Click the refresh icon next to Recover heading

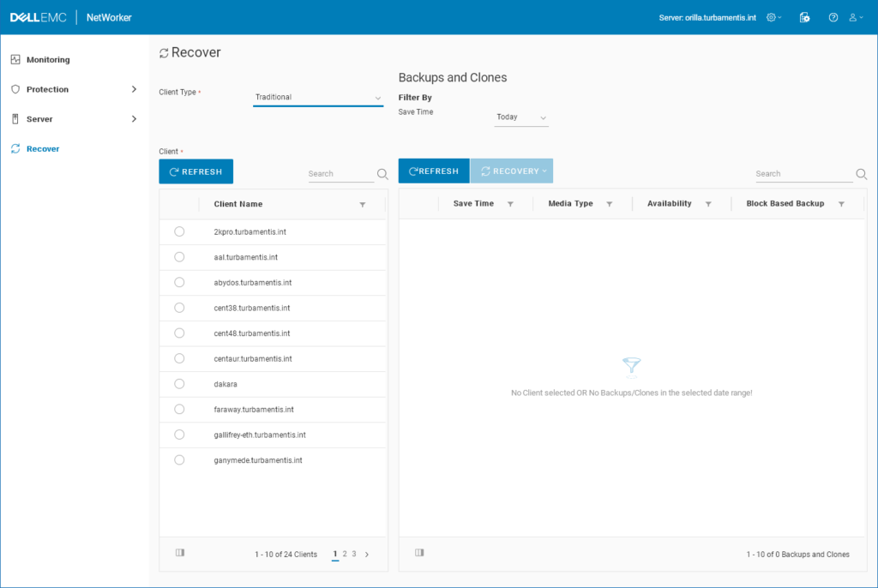pos(162,51)
